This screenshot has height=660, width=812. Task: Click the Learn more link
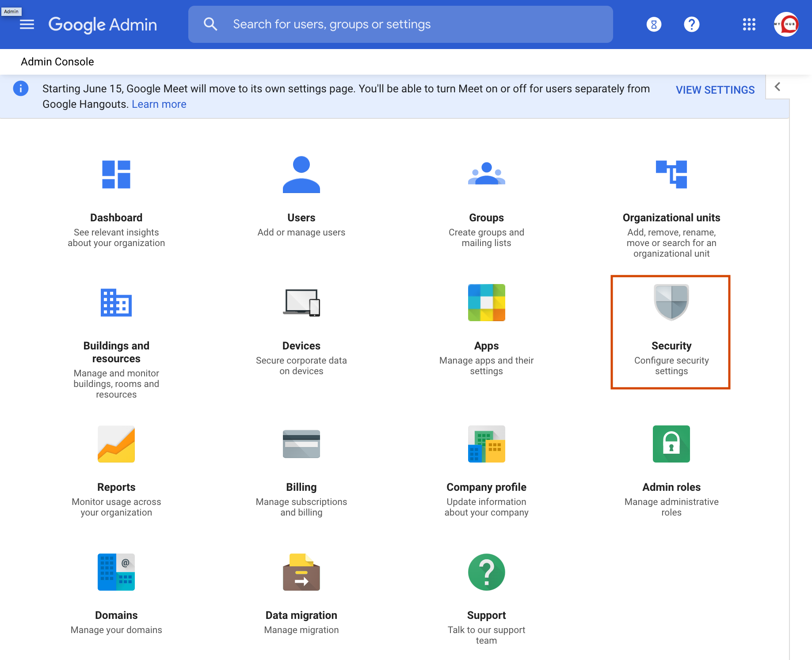click(159, 104)
